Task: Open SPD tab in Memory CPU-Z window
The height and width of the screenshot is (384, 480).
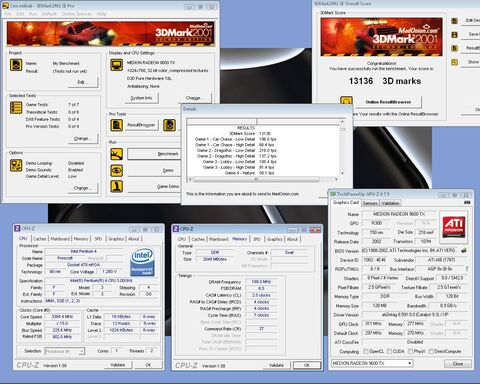Action: pos(256,239)
